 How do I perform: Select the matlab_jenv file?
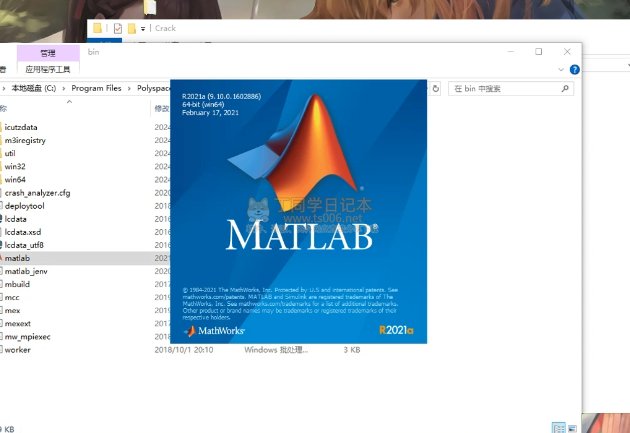(26, 271)
